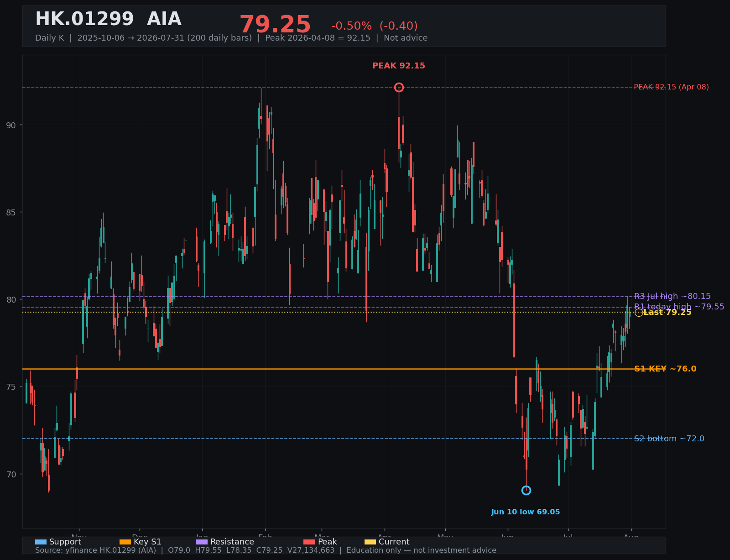This screenshot has height=560, width=730.
Task: Click the -0.50% (-0.40) change text
Action: pos(375,26)
